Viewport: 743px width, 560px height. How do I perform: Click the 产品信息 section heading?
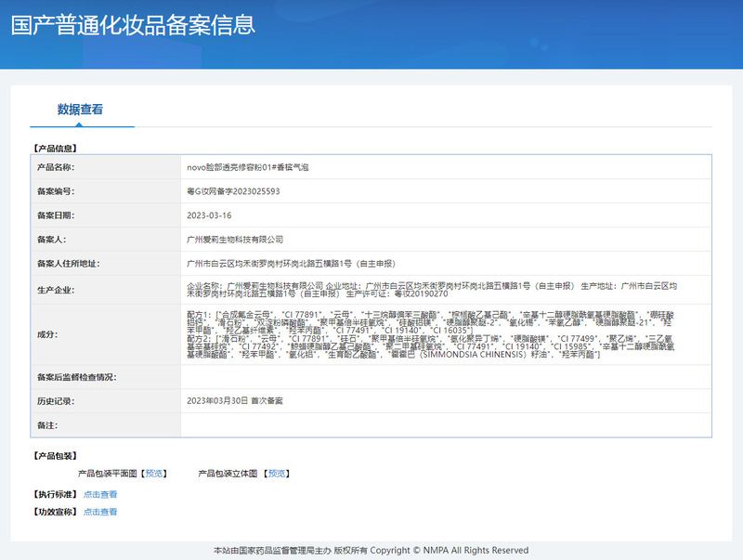[x=55, y=149]
